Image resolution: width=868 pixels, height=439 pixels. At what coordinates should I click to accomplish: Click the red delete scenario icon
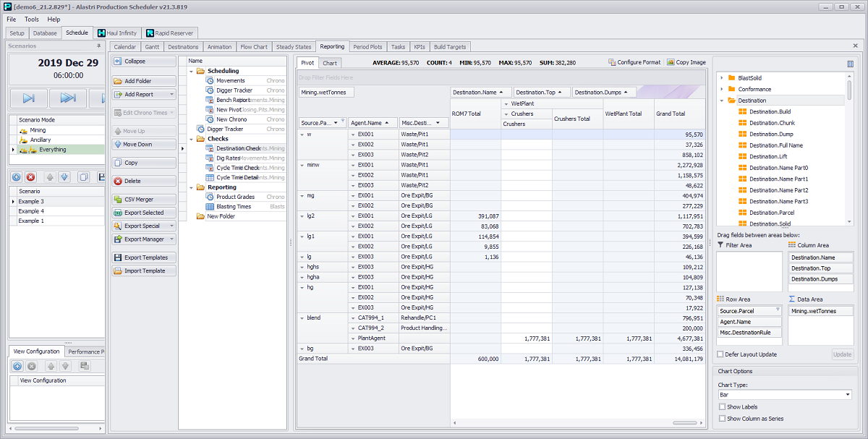(x=31, y=177)
